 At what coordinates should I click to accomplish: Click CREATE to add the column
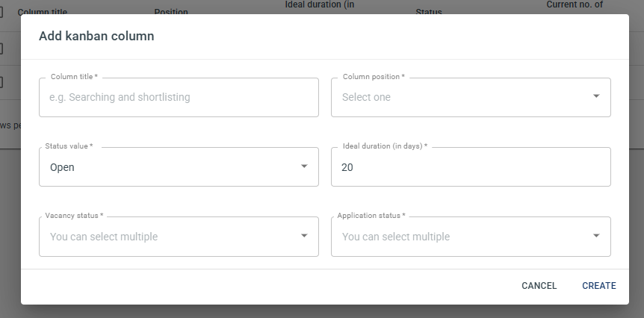coord(599,286)
